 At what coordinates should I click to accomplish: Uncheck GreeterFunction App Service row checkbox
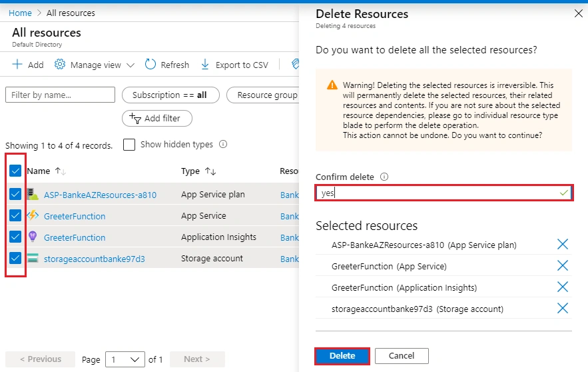point(15,215)
